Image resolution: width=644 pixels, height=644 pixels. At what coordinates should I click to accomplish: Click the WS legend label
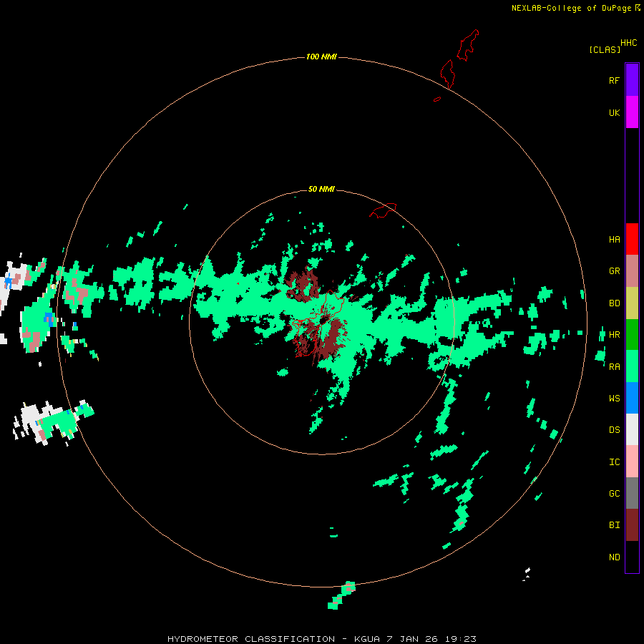point(614,398)
